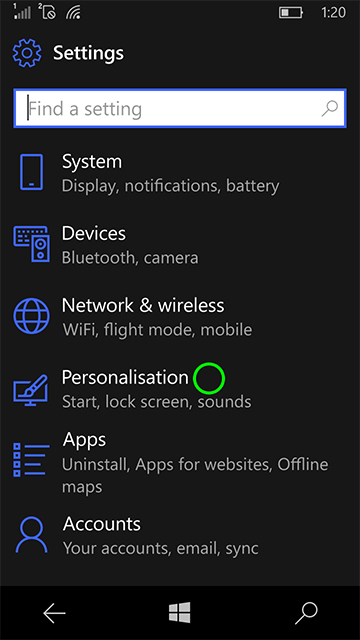Viewport: 360px width, 640px height.
Task: Select the Network & wireless globe icon
Action: 31,316
